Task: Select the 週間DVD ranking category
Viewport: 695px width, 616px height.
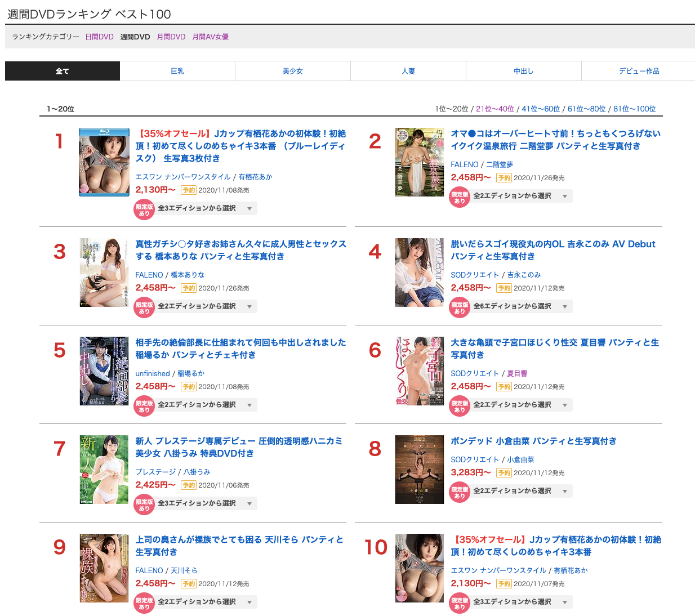Action: [x=135, y=37]
